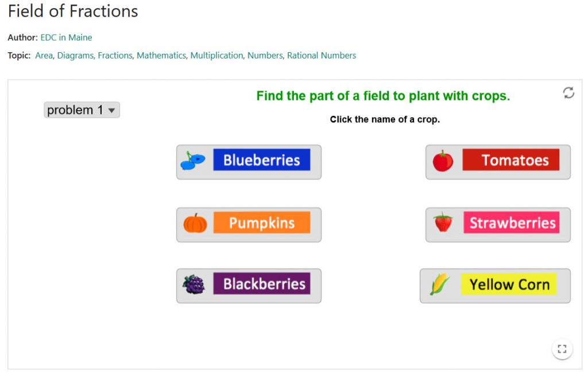The height and width of the screenshot is (374, 588).
Task: Click the orange pumpkin icon
Action: coord(195,223)
